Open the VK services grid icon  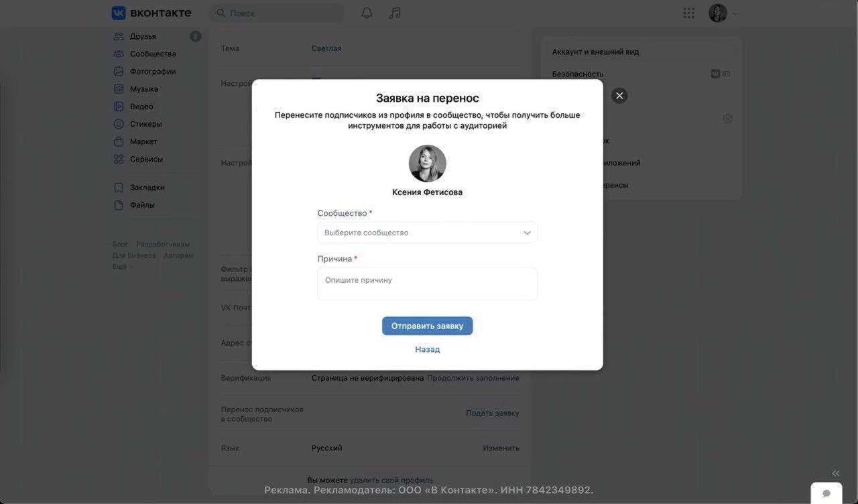pyautogui.click(x=688, y=13)
